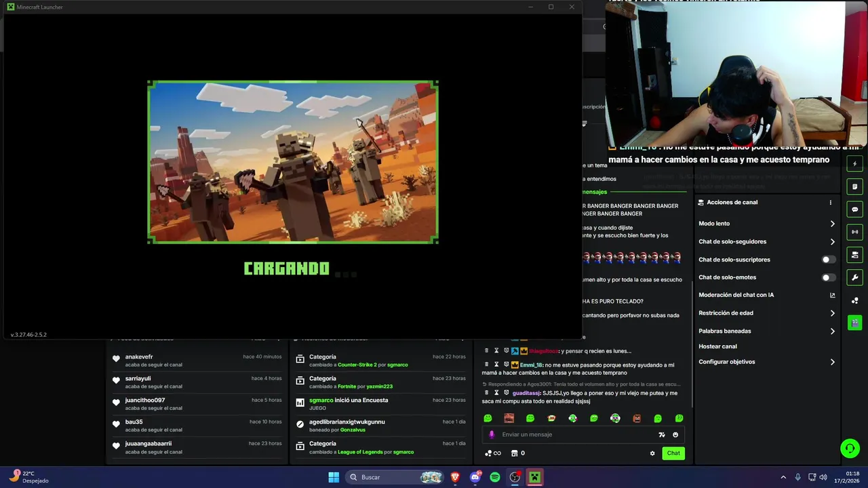This screenshot has width=868, height=488.
Task: Click guaditassj username in chat
Action: coord(526,393)
